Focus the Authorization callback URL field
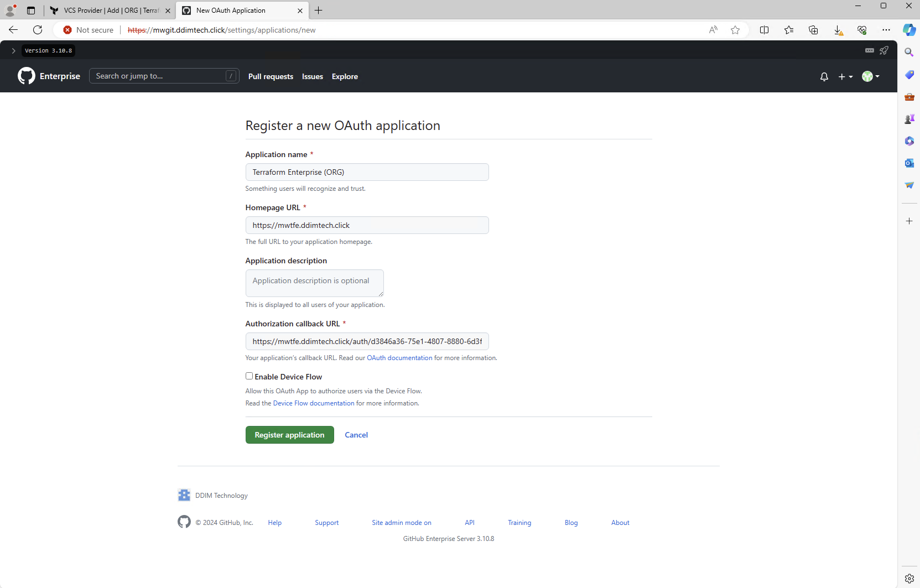 [x=367, y=341]
